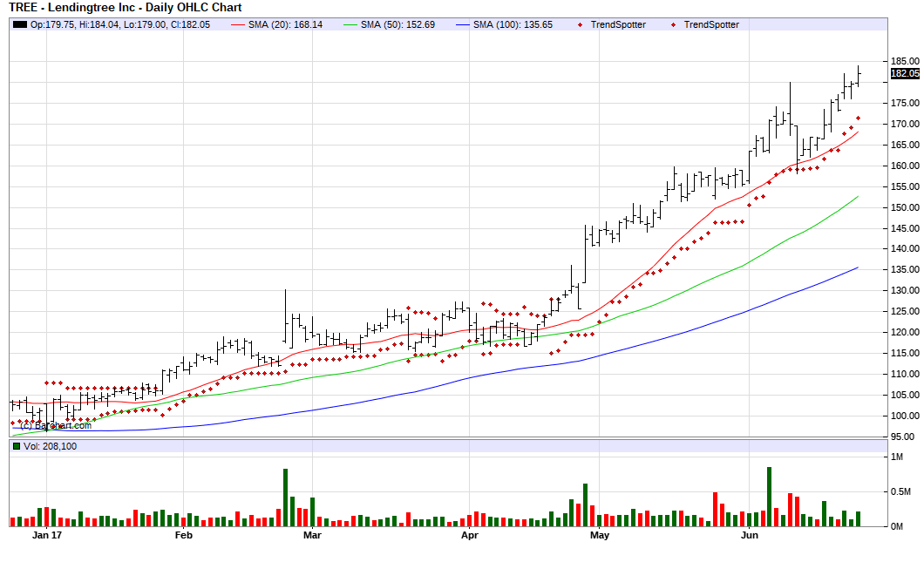This screenshot has width=924, height=562.
Task: Click the '120.00' price axis label
Action: point(905,332)
